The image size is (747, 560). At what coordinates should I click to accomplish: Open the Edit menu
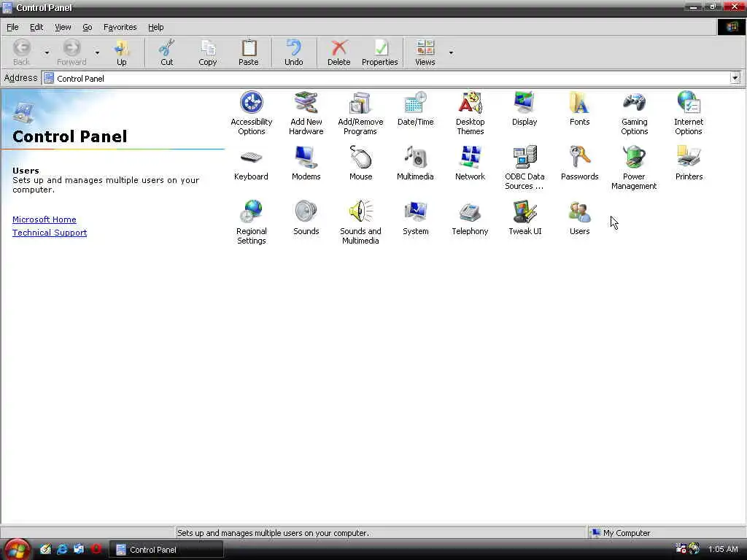[36, 27]
